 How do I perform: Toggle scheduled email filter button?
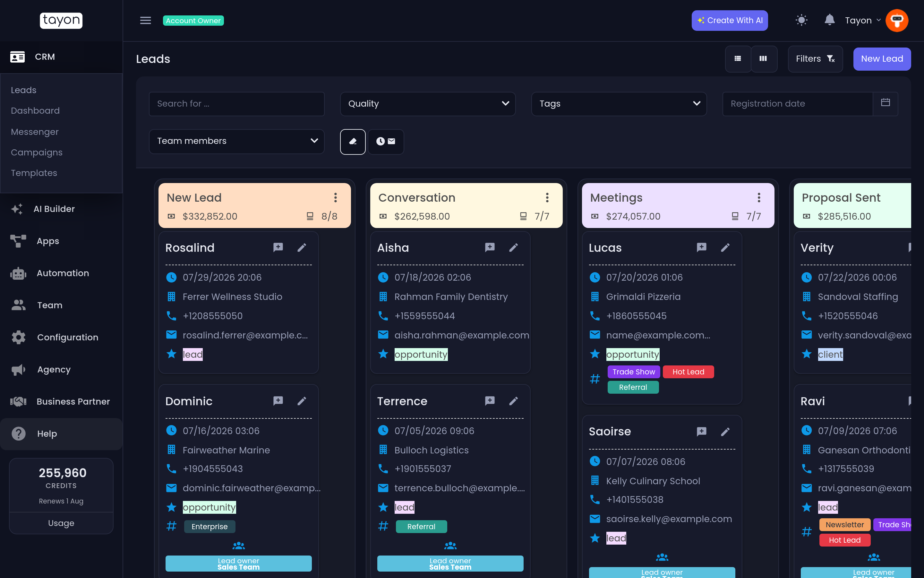click(x=386, y=142)
